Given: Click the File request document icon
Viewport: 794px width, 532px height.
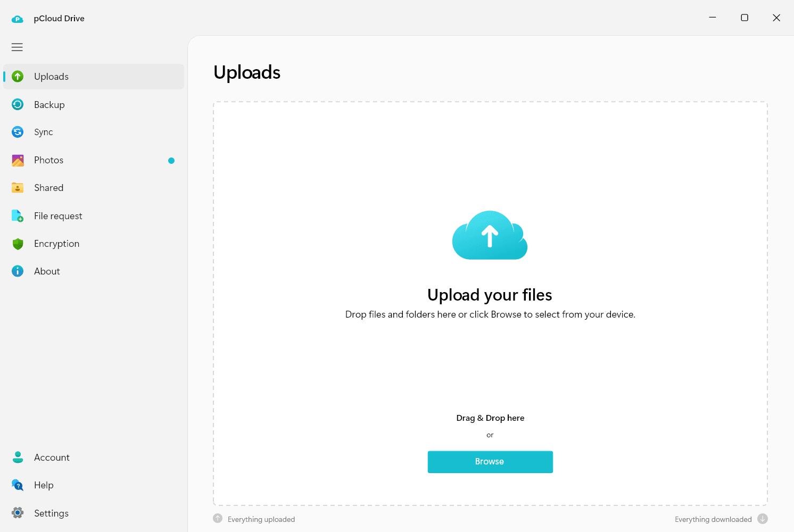Looking at the screenshot, I should point(18,215).
